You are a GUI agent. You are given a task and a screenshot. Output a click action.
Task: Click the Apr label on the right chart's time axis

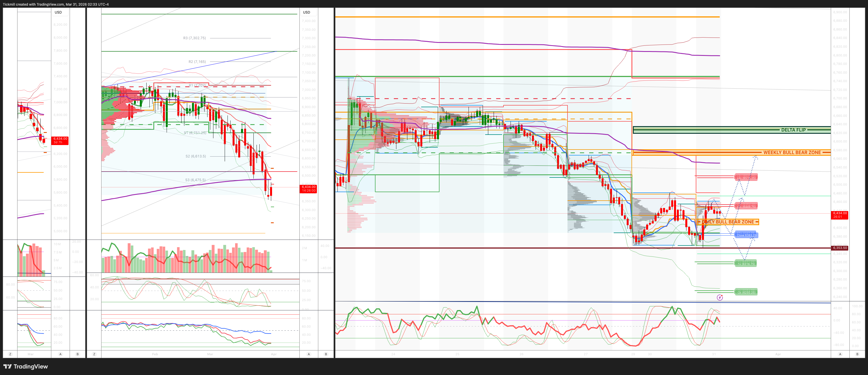pos(778,354)
